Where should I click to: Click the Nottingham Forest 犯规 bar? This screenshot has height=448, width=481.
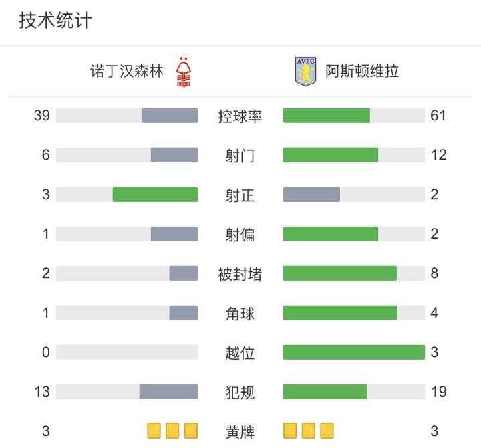coord(168,392)
